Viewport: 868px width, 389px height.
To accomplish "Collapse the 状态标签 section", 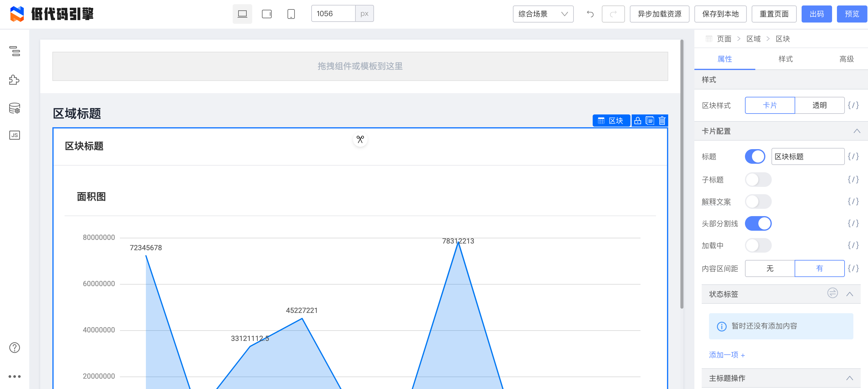I will (x=849, y=294).
